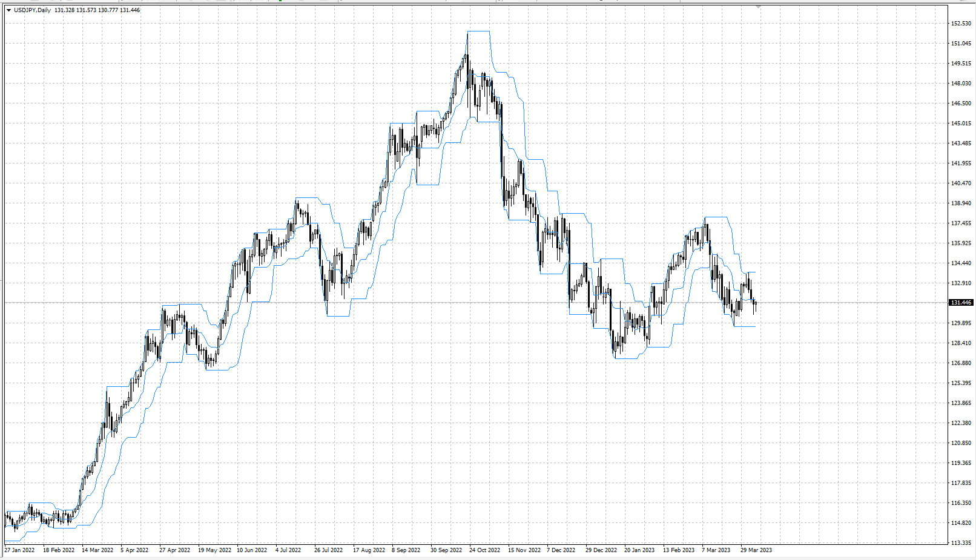This screenshot has width=976, height=560.
Task: Click the 26 Jul 2022 time axis label
Action: tap(328, 550)
